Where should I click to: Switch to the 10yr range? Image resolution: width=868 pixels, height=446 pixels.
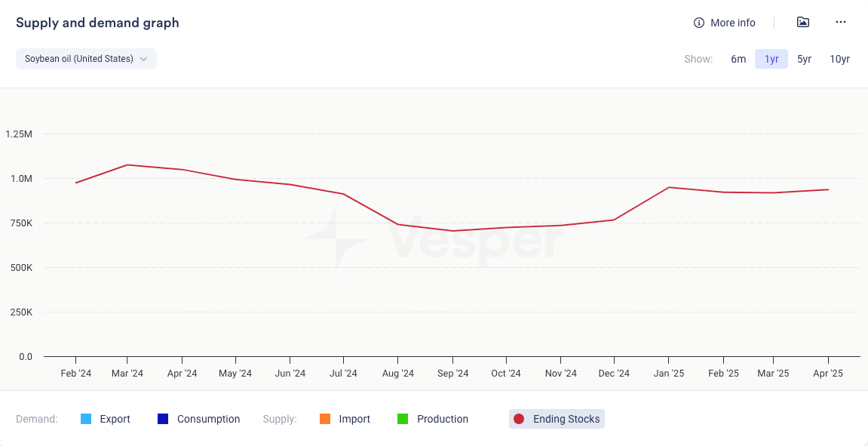839,59
